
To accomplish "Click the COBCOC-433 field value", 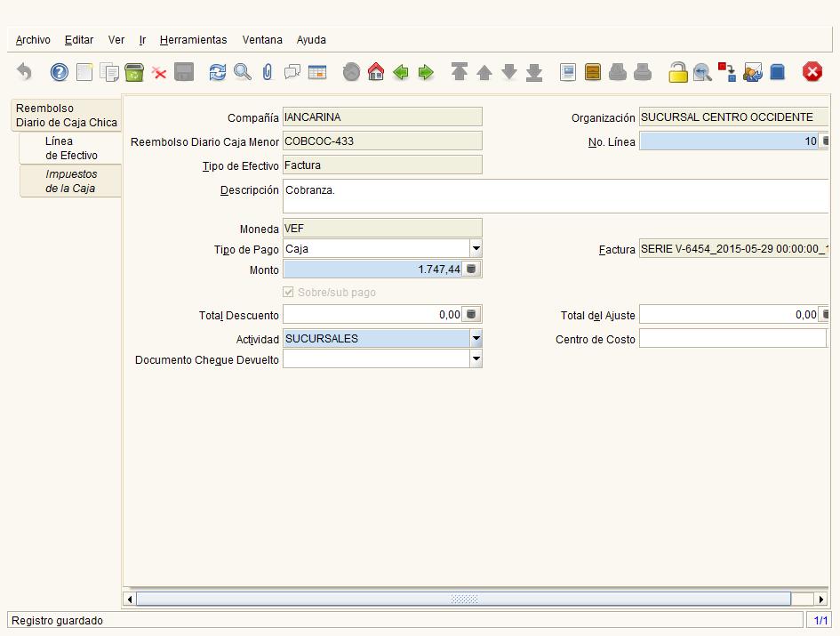I will point(382,141).
